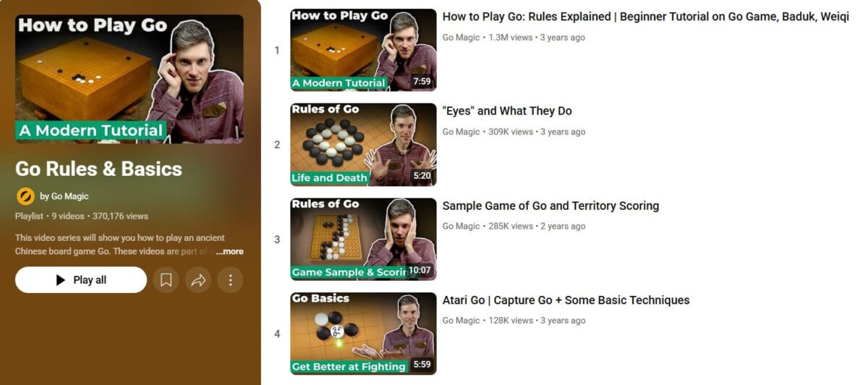Open the Game Sample & Scoring thumbnail
Viewport: 868px width, 385px height.
tap(363, 239)
